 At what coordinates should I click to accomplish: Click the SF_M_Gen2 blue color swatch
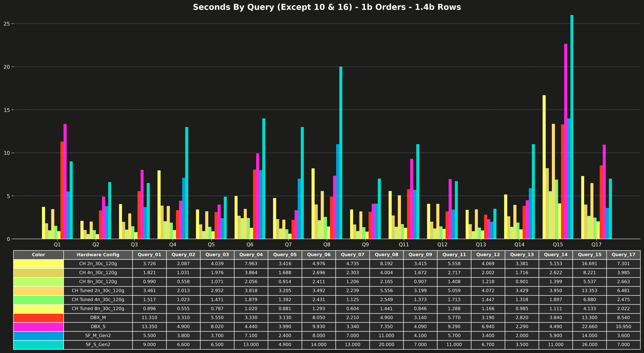pos(38,335)
